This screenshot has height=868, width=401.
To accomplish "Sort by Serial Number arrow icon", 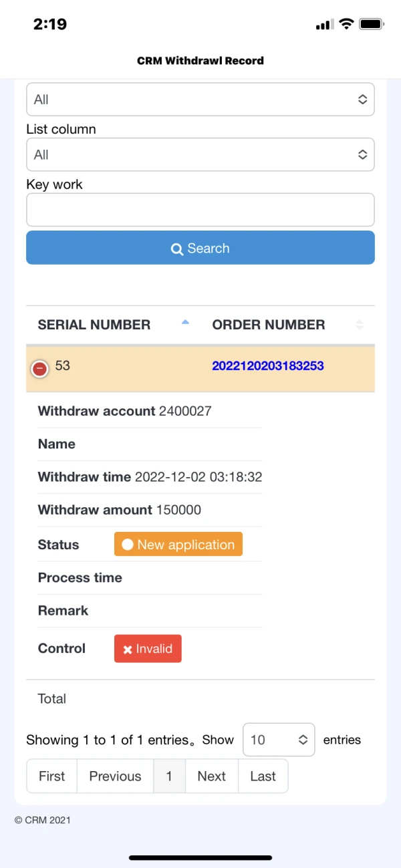I will [x=185, y=323].
